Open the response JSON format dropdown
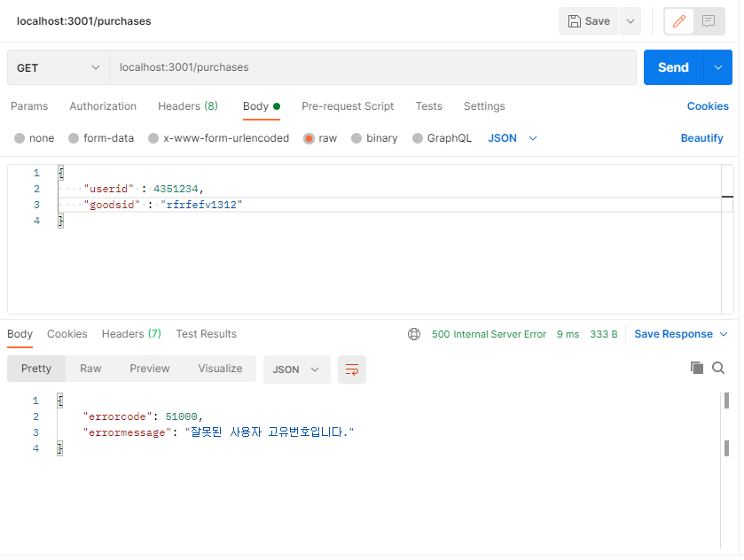 pyautogui.click(x=296, y=369)
